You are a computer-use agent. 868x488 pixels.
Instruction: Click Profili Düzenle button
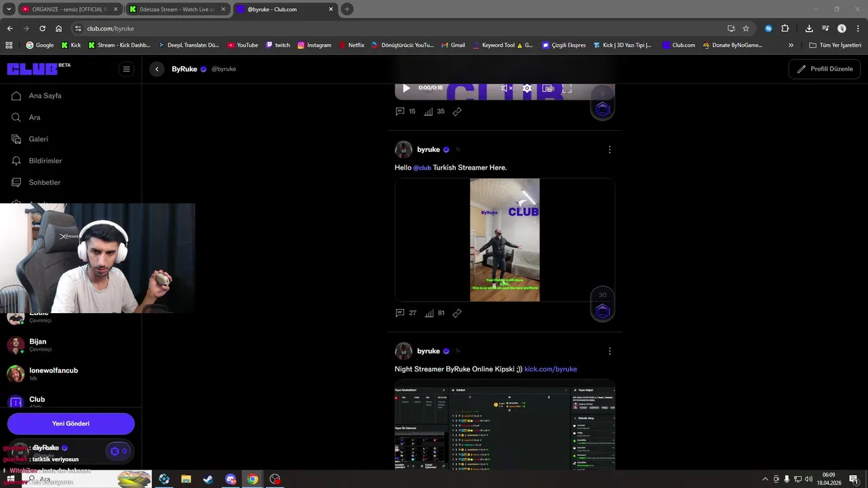825,69
